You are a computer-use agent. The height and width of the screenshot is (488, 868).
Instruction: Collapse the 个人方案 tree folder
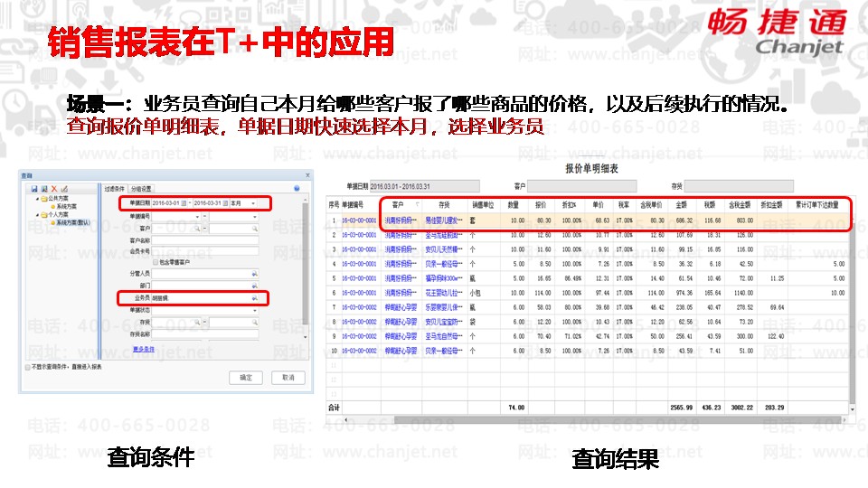38,215
